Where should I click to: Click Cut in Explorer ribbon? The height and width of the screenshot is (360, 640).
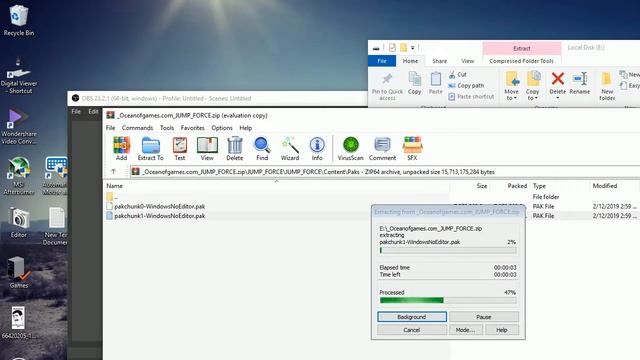458,75
